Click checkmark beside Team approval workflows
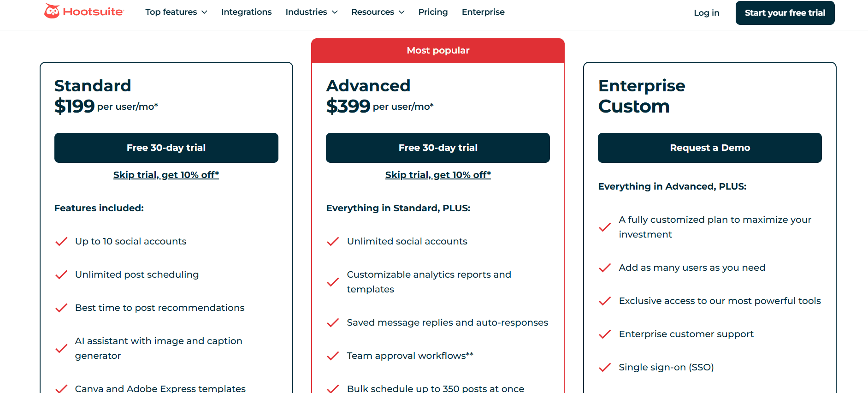868x393 pixels. tap(333, 356)
